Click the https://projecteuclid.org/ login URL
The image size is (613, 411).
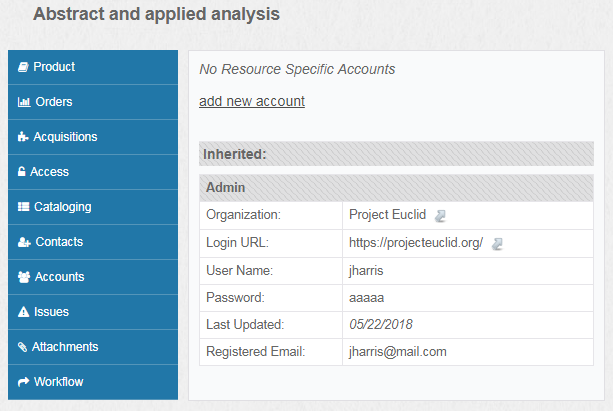tap(416, 243)
